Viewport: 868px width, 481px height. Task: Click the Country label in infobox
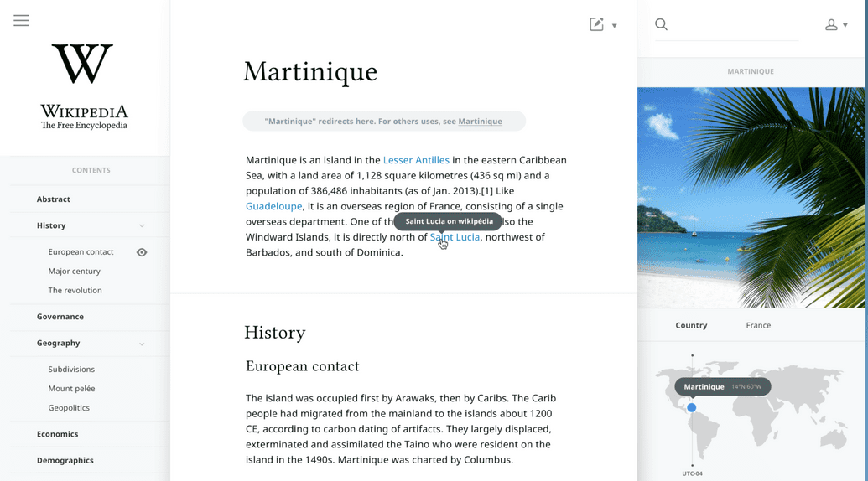tap(691, 325)
